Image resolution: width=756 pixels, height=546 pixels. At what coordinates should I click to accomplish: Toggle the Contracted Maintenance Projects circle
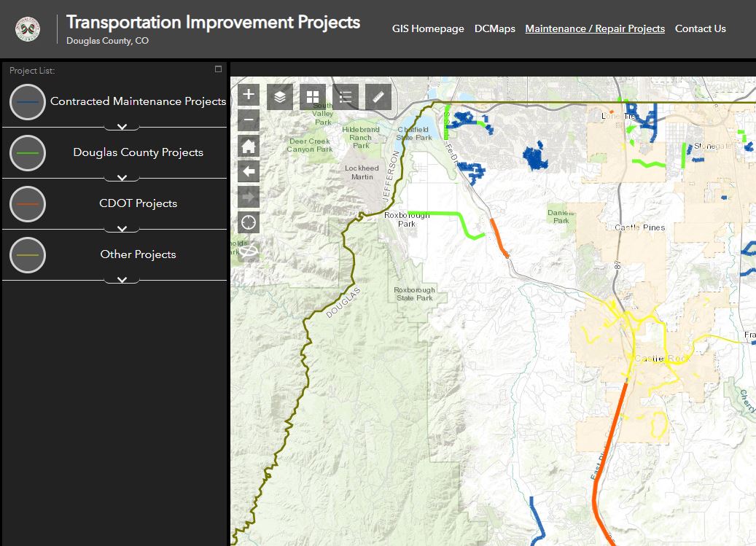(x=28, y=102)
